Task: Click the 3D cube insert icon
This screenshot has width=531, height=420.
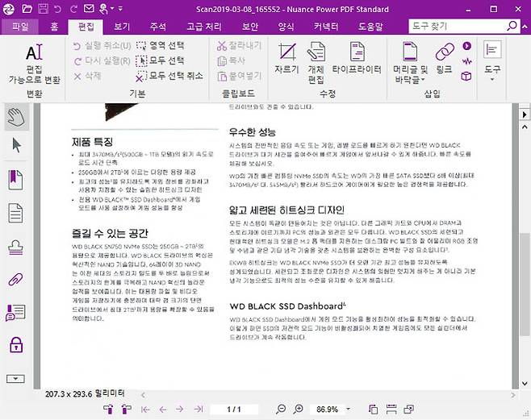Action: (x=466, y=77)
